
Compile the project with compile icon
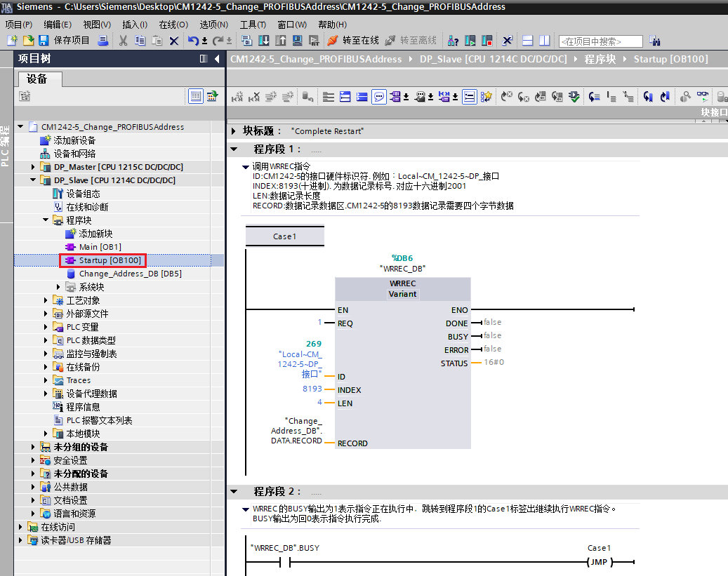[247, 41]
